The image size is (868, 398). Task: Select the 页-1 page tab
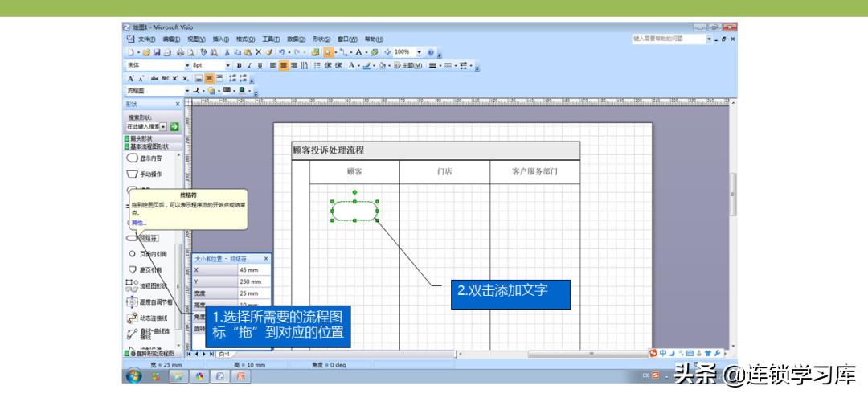[225, 354]
